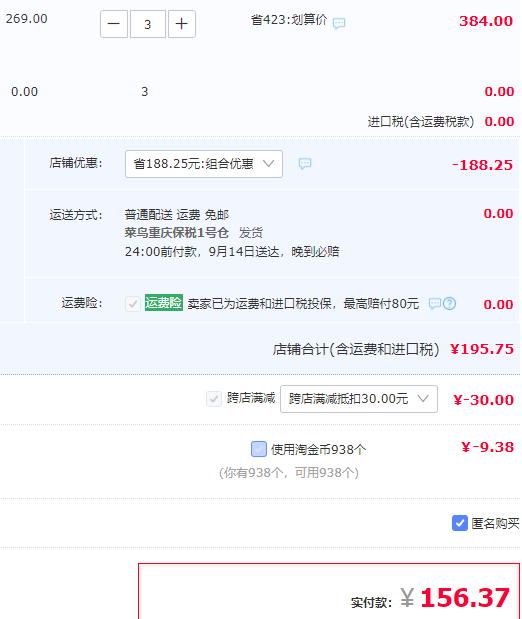Click the 实付款 ¥156.37 total box
Screen dimensions: 522x619
tap(329, 591)
